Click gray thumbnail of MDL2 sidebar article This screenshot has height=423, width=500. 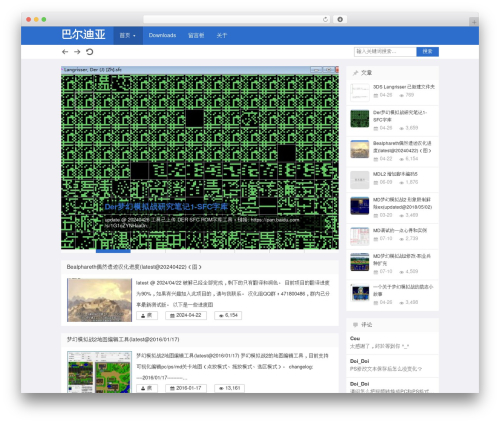[x=360, y=180]
